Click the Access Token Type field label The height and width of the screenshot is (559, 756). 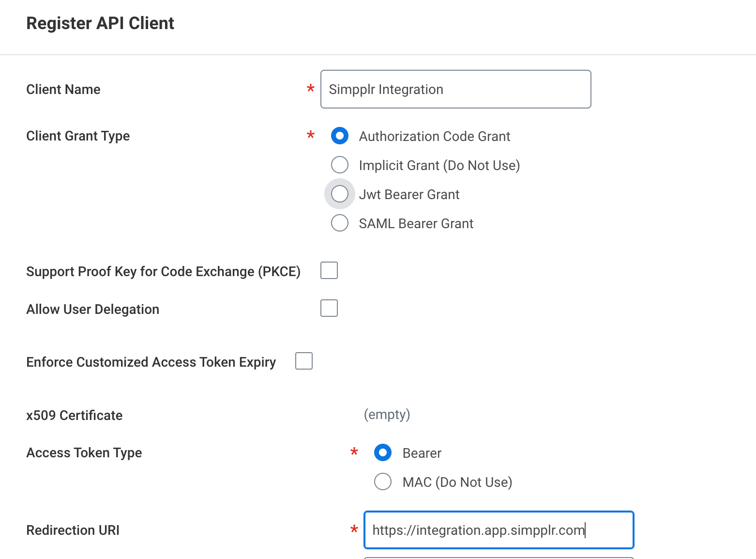coord(84,453)
